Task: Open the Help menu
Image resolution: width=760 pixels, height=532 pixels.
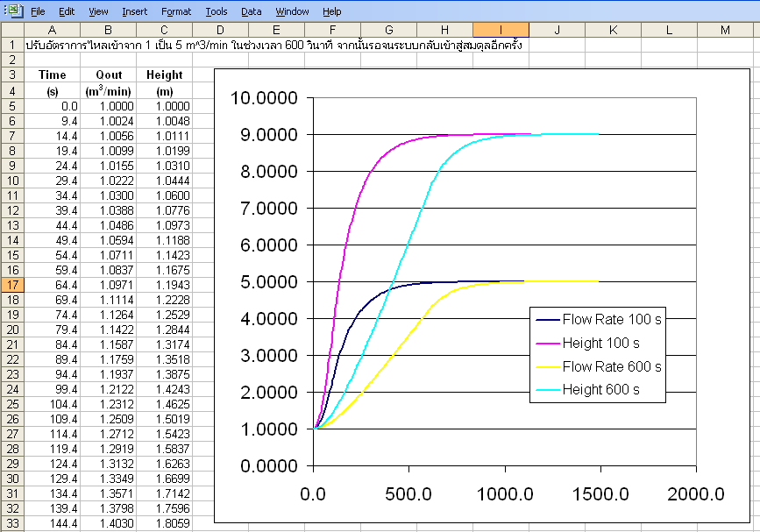Action: (x=332, y=11)
